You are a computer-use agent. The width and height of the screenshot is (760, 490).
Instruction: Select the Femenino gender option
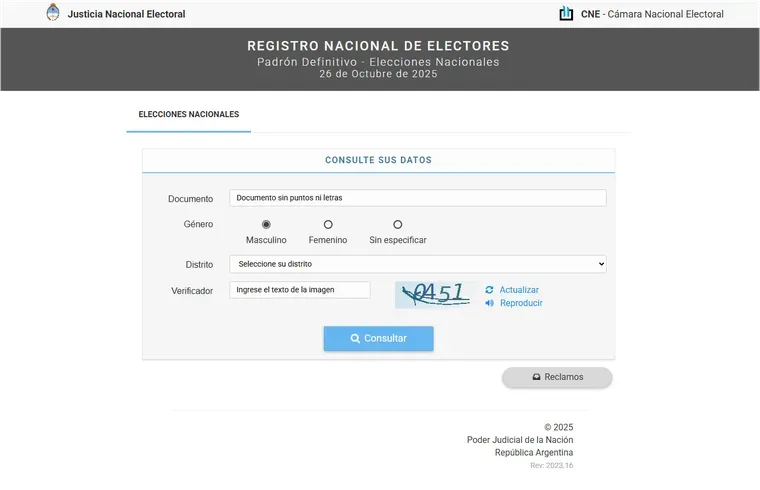coord(328,225)
